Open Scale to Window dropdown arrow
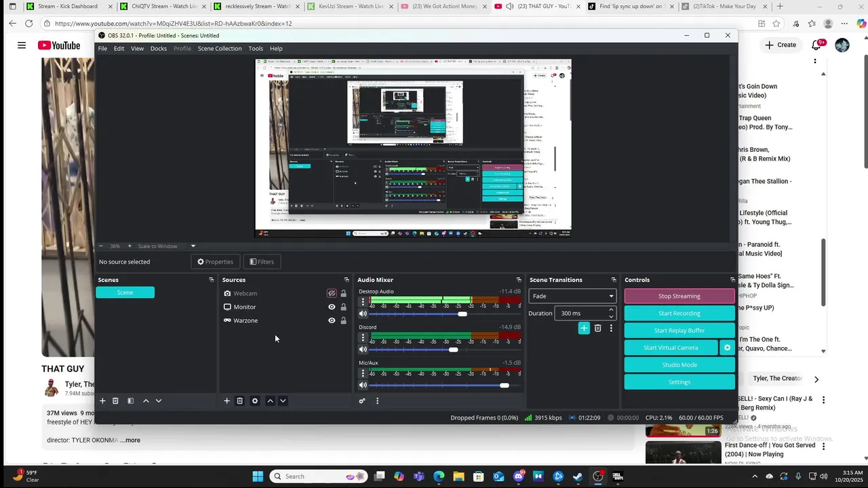 tap(193, 246)
